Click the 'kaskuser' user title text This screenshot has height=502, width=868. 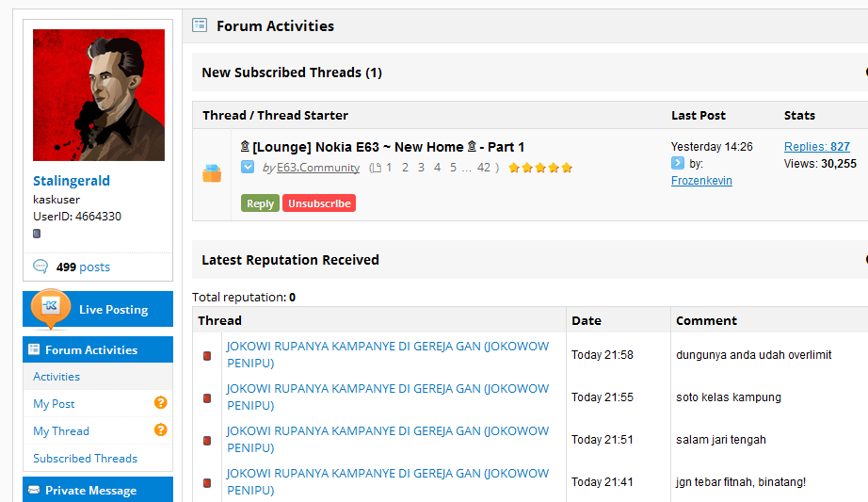(56, 200)
